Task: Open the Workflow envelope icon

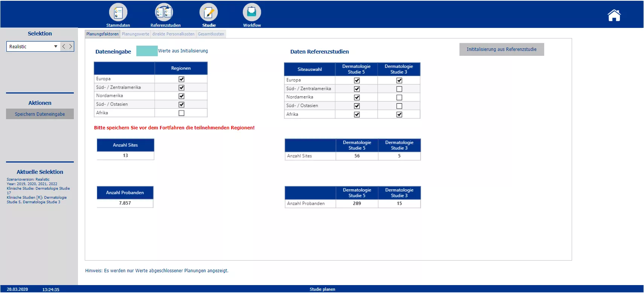Action: [252, 13]
